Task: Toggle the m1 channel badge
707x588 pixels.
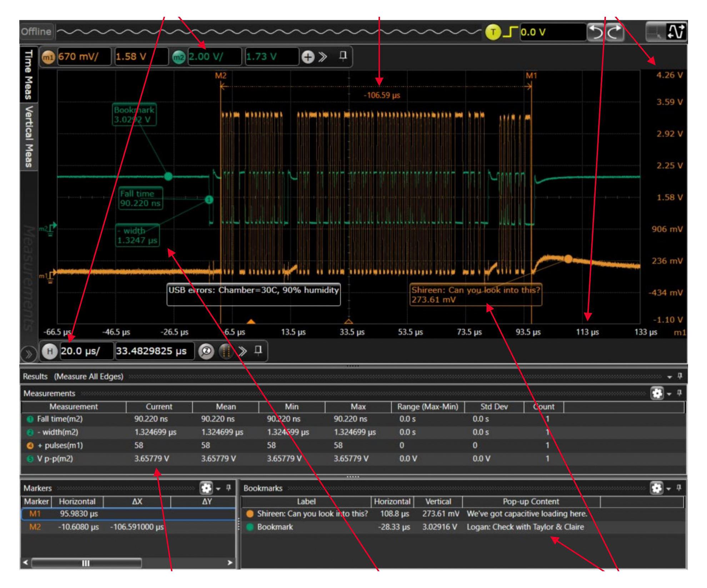Action: pyautogui.click(x=49, y=57)
